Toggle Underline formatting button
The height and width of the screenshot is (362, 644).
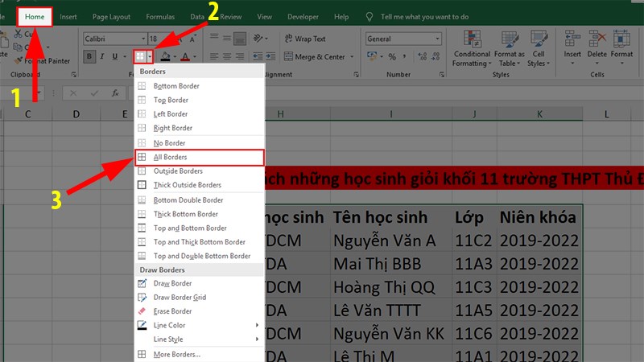tap(115, 56)
